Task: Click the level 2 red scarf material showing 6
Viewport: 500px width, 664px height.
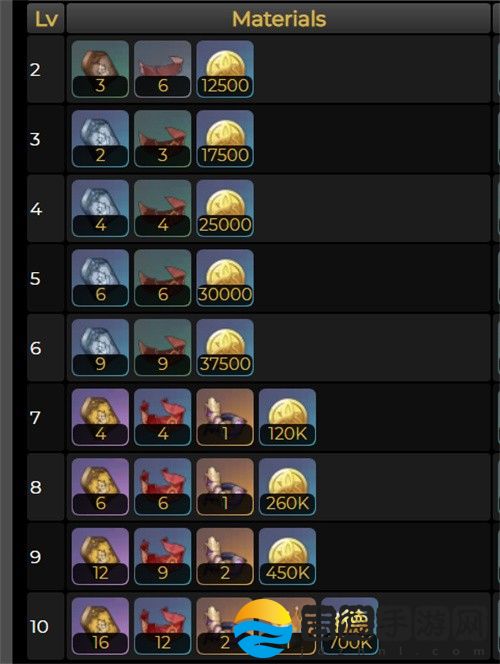Action: (x=163, y=69)
